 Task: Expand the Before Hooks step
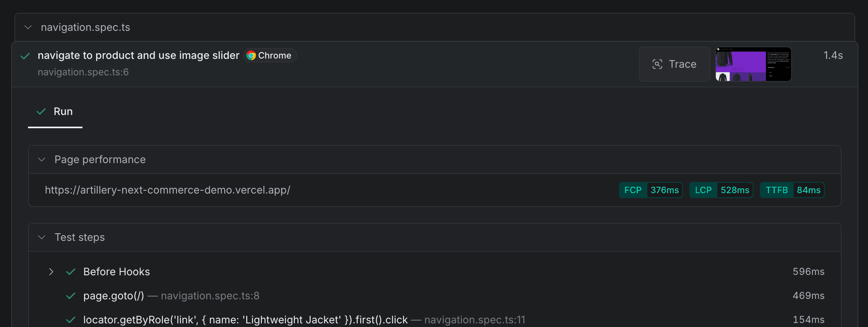pyautogui.click(x=51, y=272)
